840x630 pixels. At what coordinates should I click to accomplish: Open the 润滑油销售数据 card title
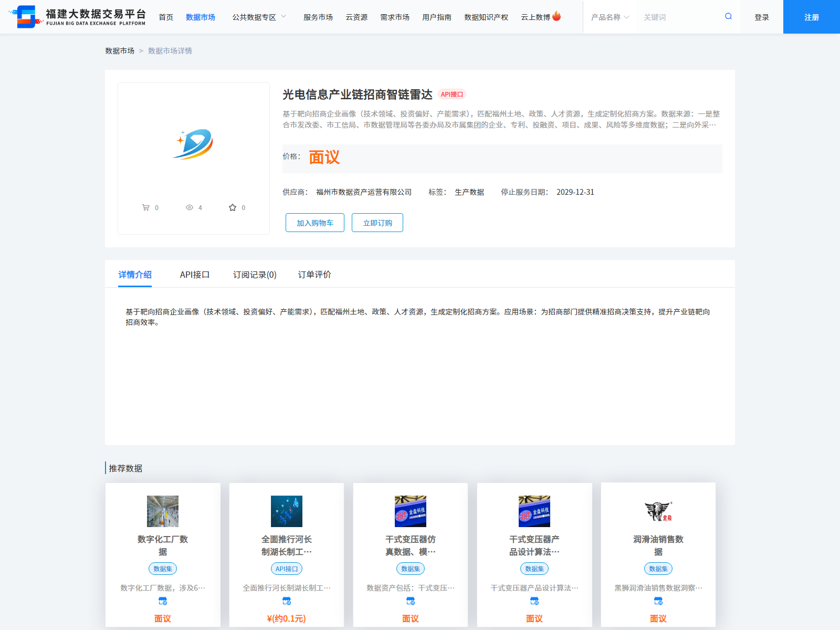[x=658, y=545]
